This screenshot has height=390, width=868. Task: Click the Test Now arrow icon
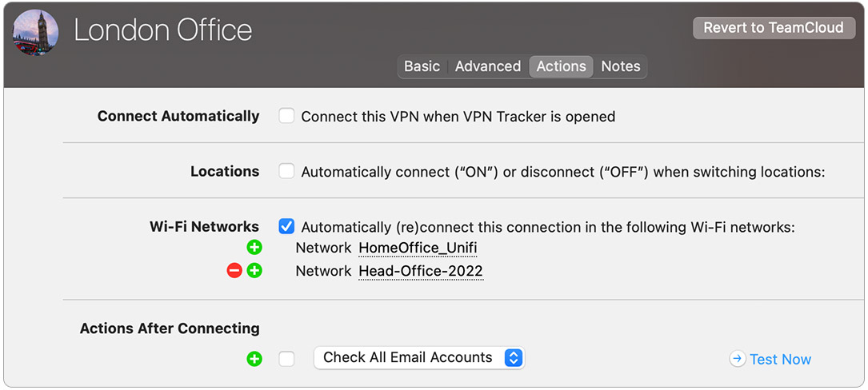(738, 360)
